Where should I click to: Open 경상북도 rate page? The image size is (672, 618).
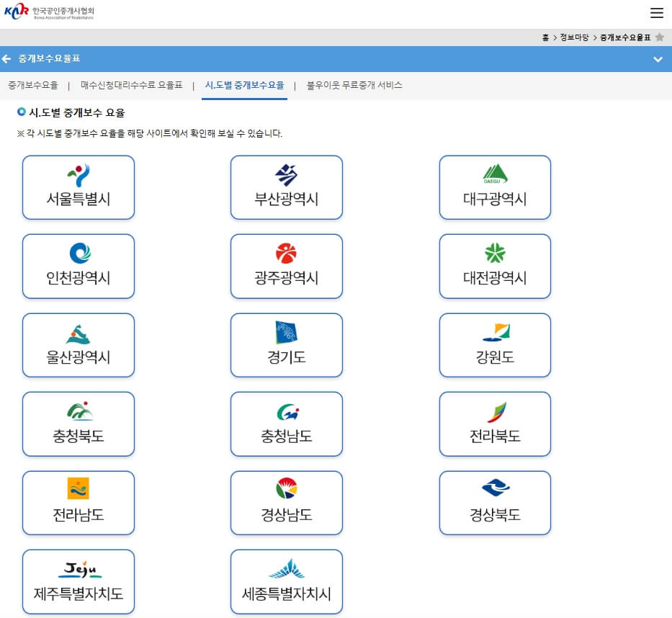click(495, 503)
